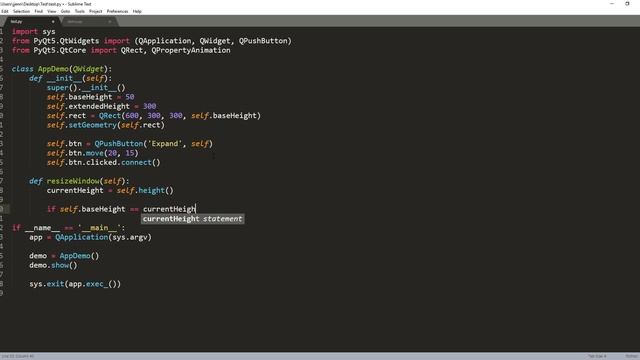Screen dimensions: 640x360
Task: Click the value 50 on the baseHeight line
Action: click(130, 97)
